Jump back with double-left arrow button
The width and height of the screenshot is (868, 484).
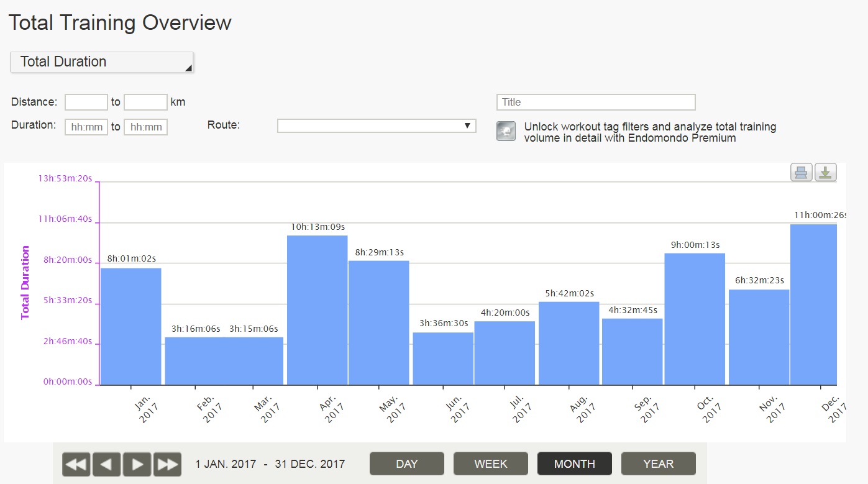tap(76, 464)
